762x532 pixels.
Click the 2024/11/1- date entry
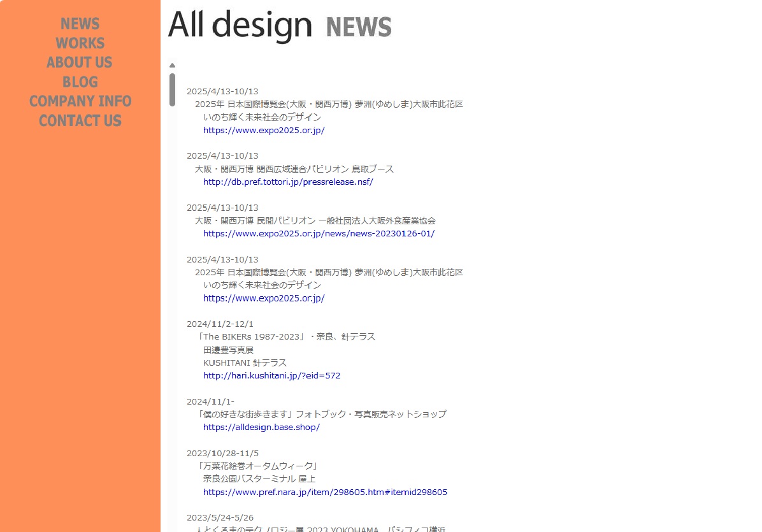tap(210, 401)
